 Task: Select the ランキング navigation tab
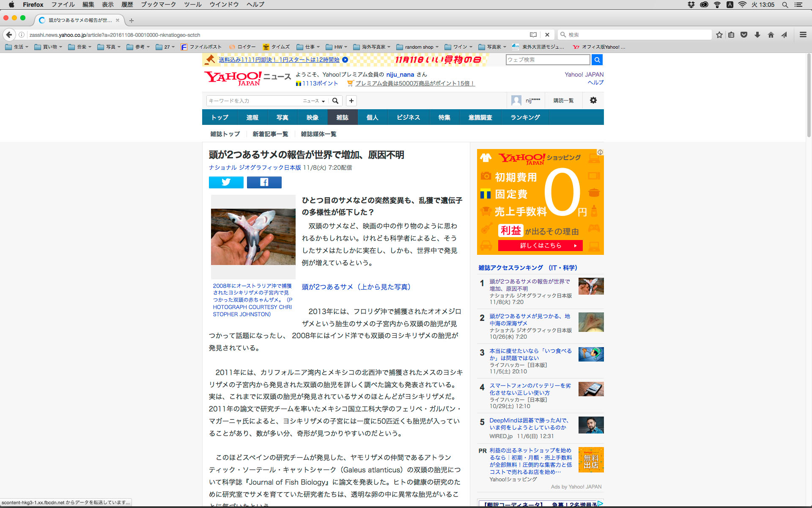pyautogui.click(x=525, y=117)
